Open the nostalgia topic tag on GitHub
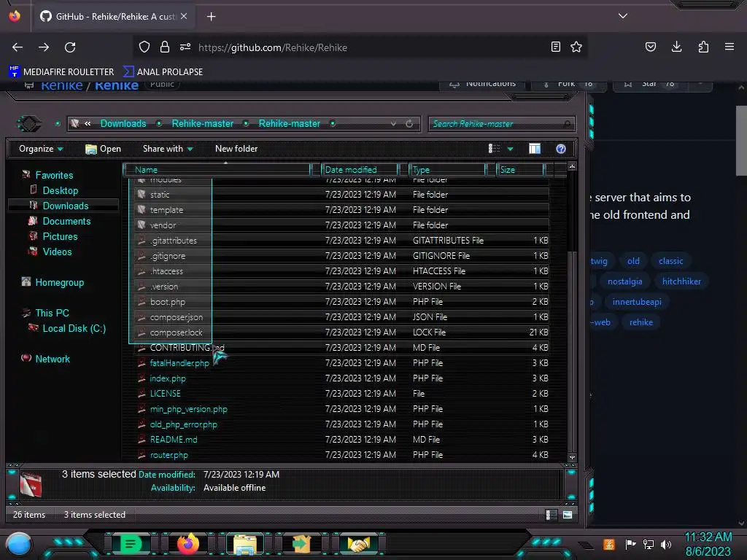Viewport: 747px width, 560px height. [624, 281]
